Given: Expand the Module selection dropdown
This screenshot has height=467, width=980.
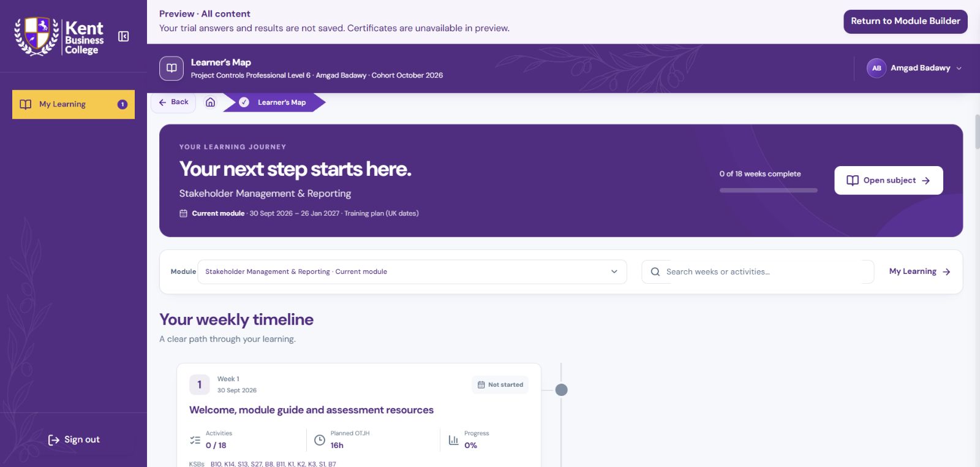Looking at the screenshot, I should tap(412, 271).
